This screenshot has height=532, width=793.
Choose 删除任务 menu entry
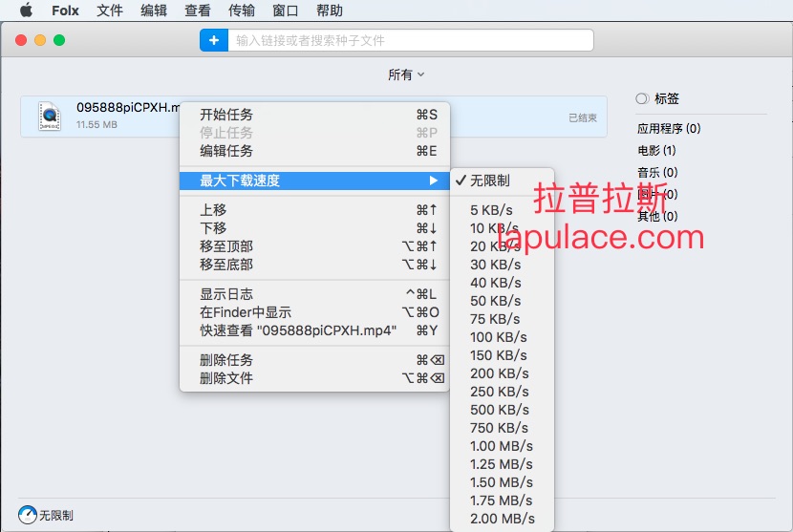click(x=314, y=360)
